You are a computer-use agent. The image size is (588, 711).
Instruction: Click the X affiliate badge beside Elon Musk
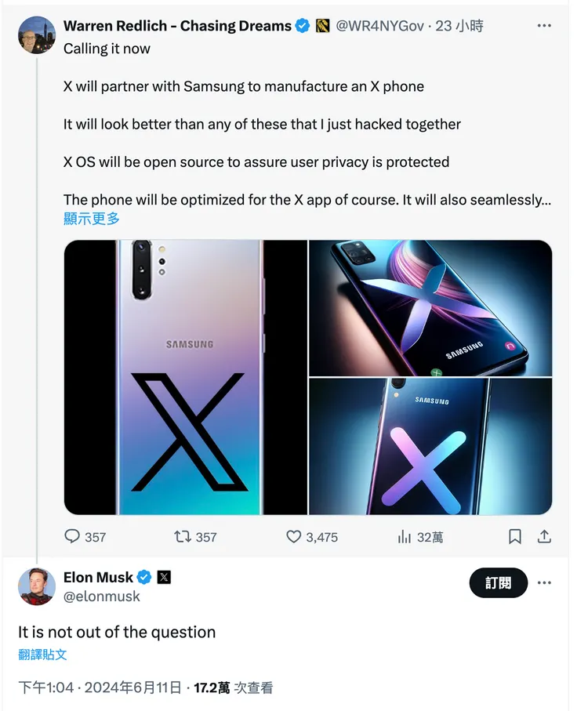point(164,578)
